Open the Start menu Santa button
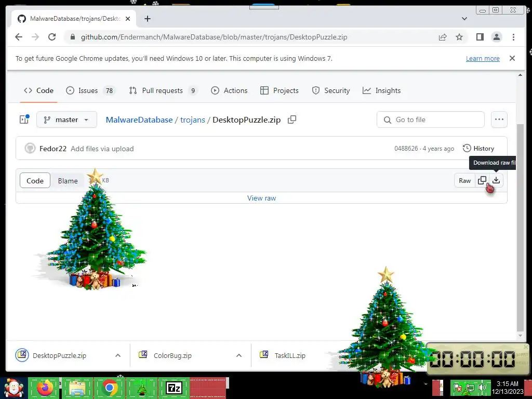 point(14,388)
